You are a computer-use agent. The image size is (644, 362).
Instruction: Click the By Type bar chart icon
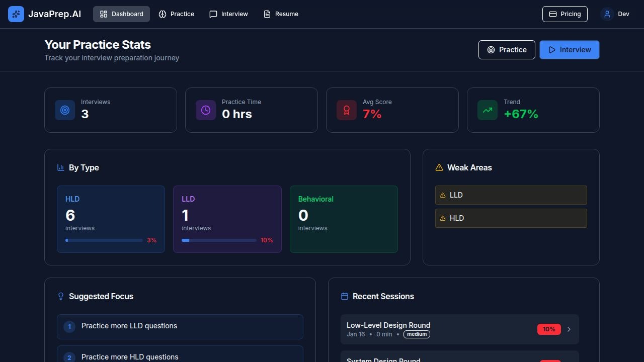pyautogui.click(x=60, y=167)
